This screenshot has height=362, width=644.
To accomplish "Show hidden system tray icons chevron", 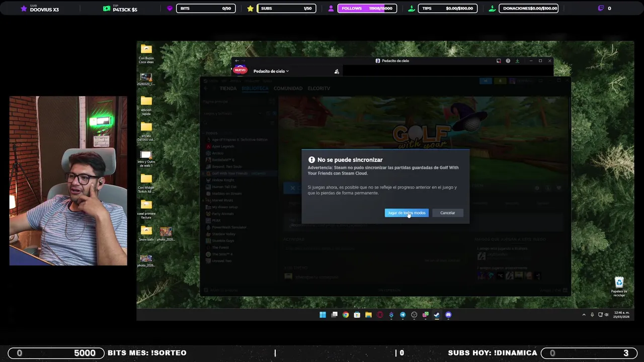I will pyautogui.click(x=584, y=315).
